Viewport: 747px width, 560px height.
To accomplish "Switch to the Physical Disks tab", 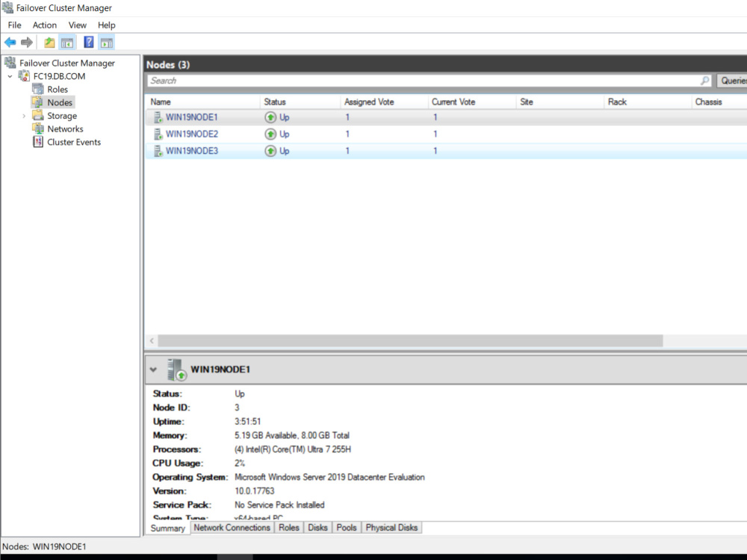I will [x=391, y=528].
